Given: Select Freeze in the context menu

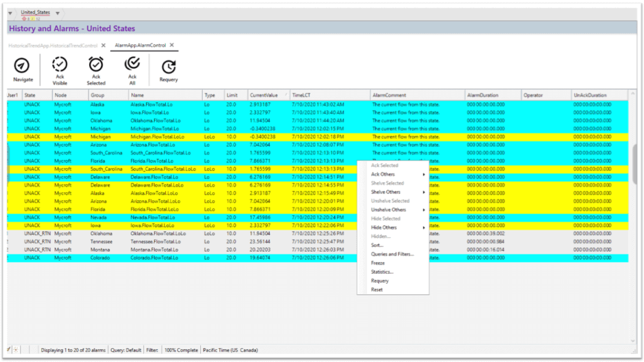Looking at the screenshot, I should 378,263.
